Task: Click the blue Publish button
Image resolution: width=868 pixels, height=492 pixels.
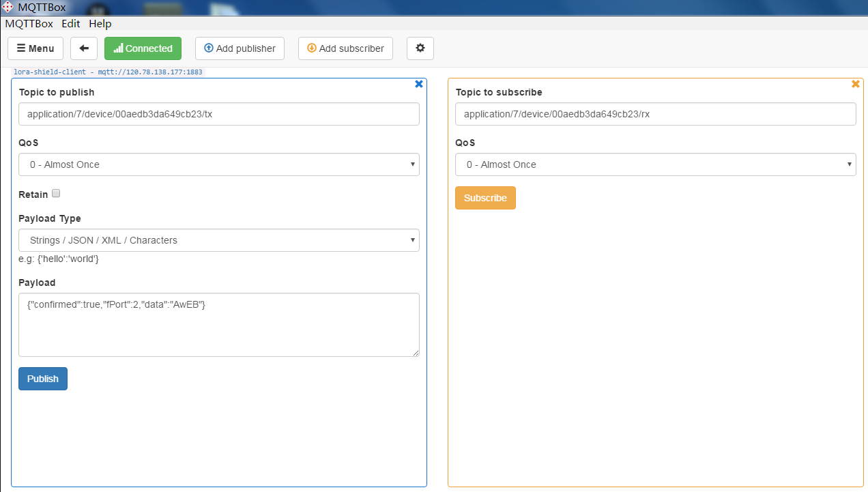Action: [43, 379]
